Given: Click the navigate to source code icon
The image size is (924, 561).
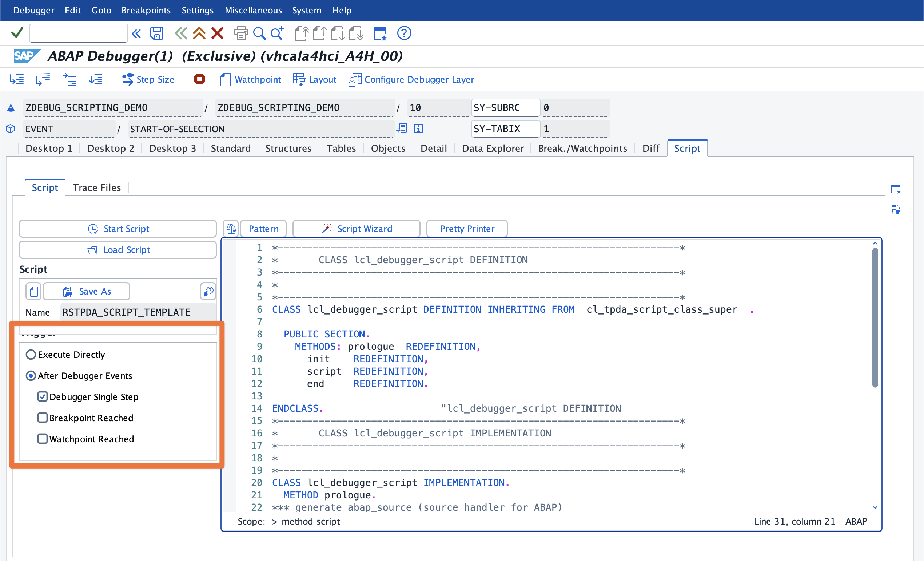Looking at the screenshot, I should 402,129.
